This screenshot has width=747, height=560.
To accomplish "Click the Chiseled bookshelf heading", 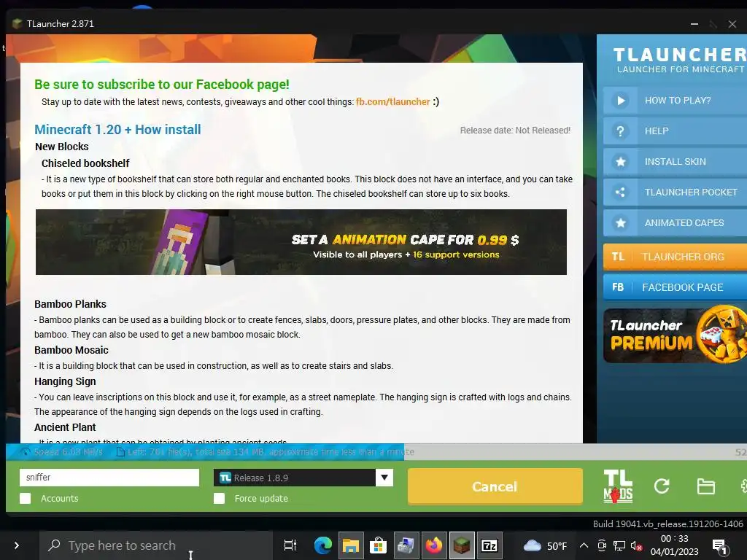I will tap(85, 163).
